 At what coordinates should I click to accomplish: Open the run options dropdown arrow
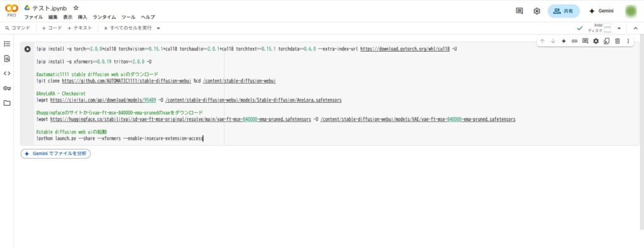[158, 28]
